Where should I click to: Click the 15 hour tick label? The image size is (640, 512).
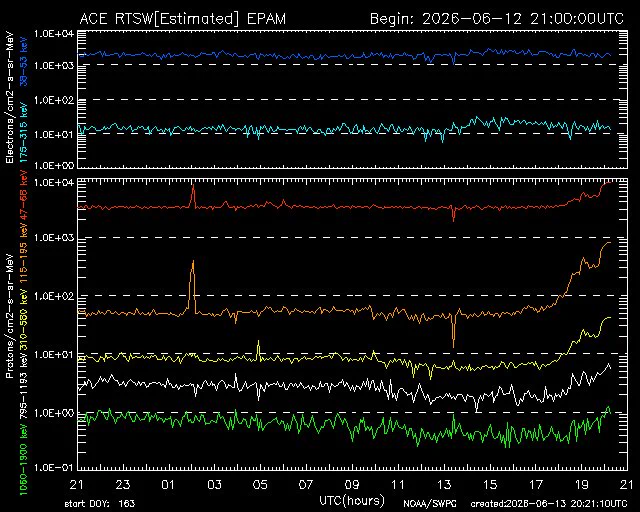[490, 485]
